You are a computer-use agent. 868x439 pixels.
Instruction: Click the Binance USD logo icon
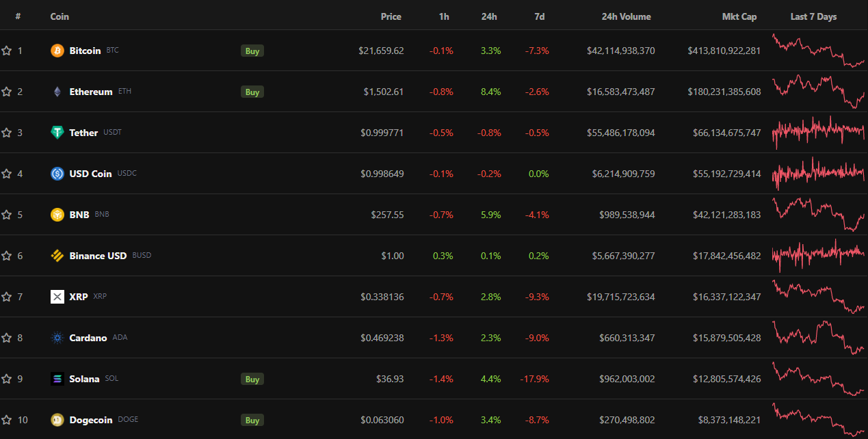coord(57,256)
